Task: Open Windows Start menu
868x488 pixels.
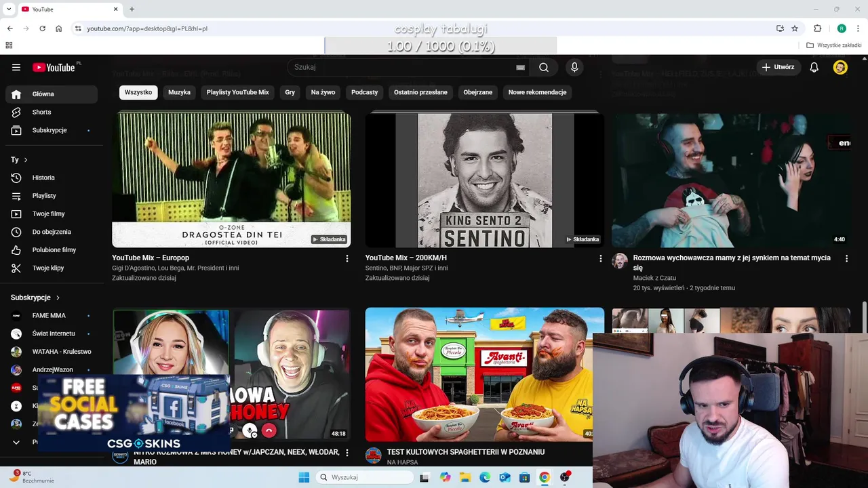Action: pos(304,477)
